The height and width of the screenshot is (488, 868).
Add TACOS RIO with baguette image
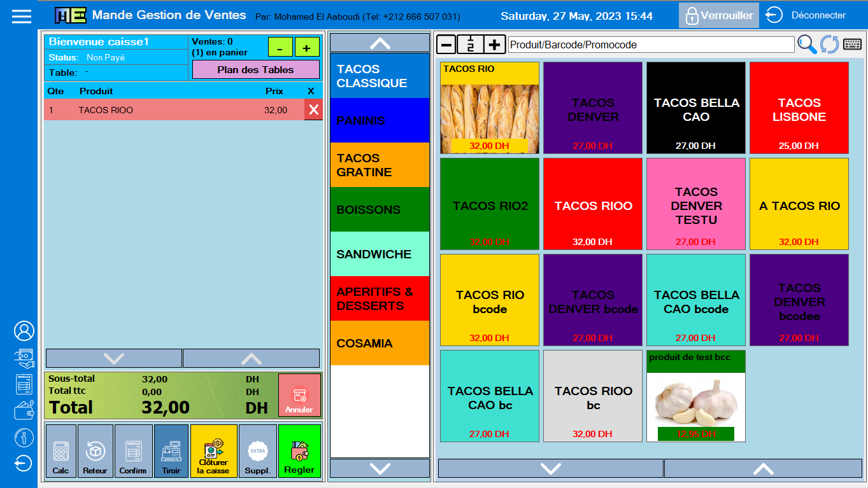[x=490, y=108]
